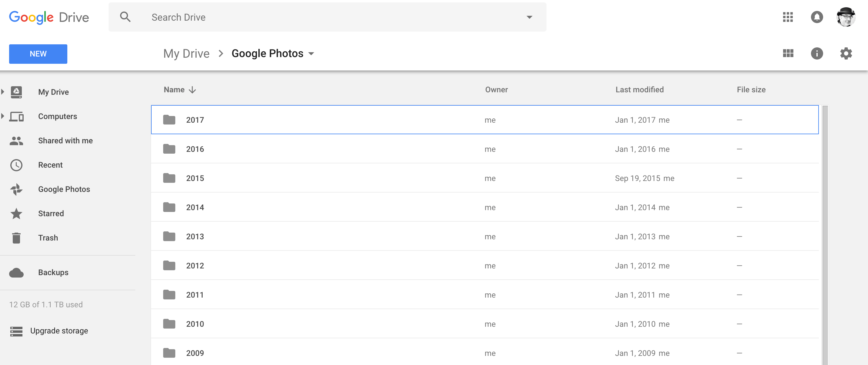Open Recent files
This screenshot has height=365, width=868.
point(50,165)
